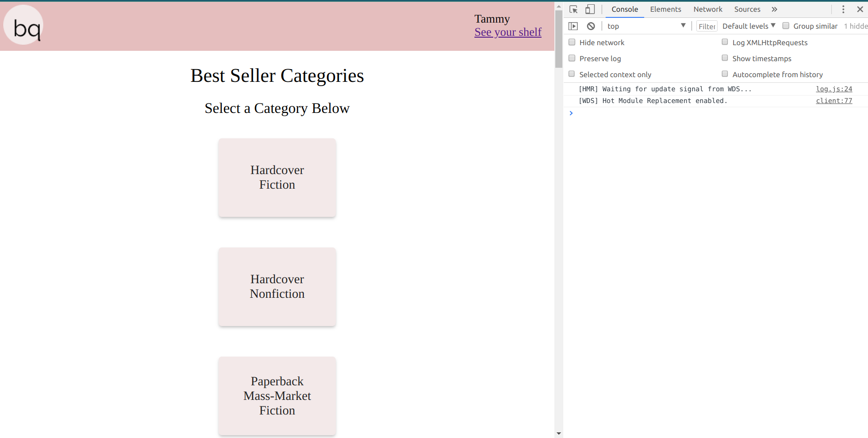Open the Default levels dropdown
This screenshot has width=868, height=438.
749,26
